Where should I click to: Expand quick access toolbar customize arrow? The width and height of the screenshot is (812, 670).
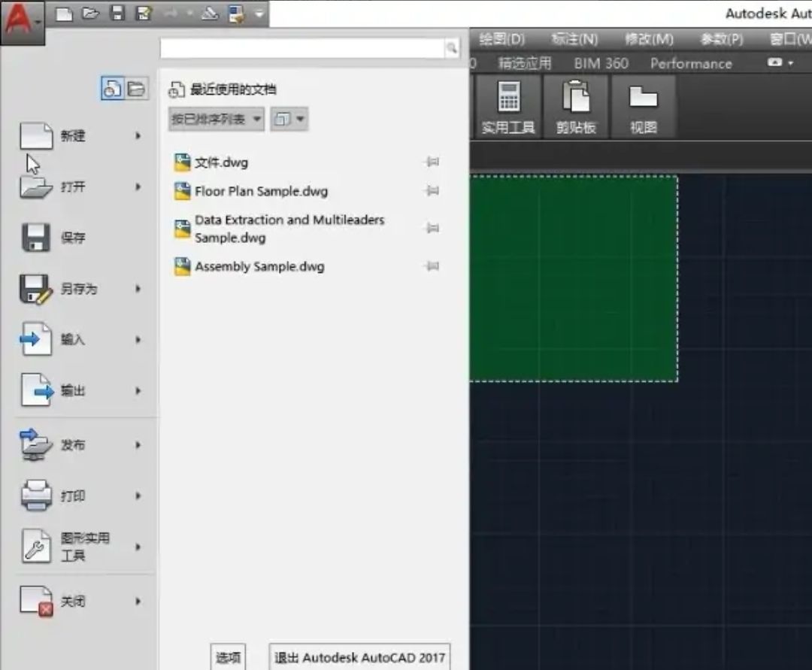pos(259,14)
